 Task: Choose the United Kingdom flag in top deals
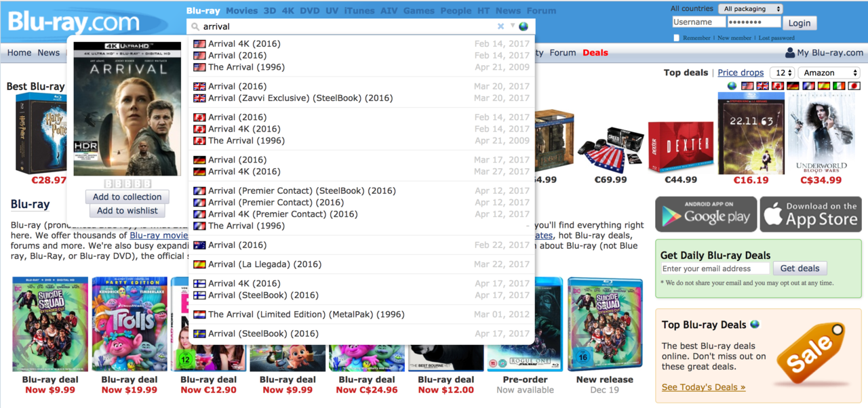click(x=763, y=86)
